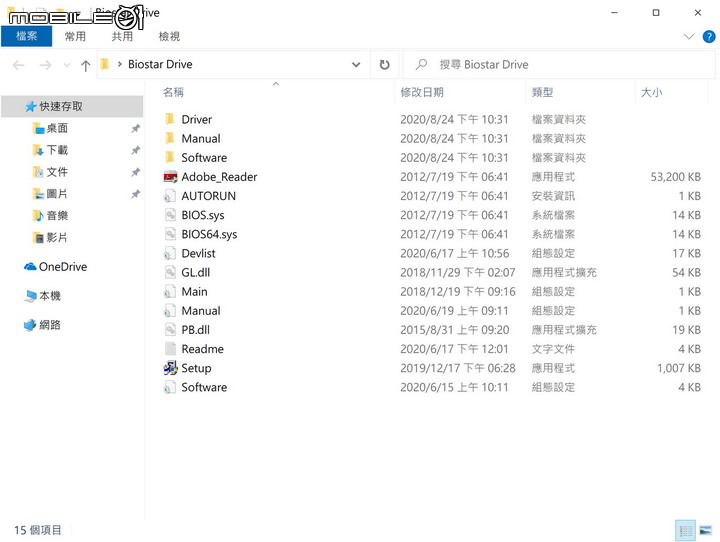Image resolution: width=720 pixels, height=542 pixels.
Task: Click Biostar Drive in the address breadcrumb
Action: pos(160,64)
